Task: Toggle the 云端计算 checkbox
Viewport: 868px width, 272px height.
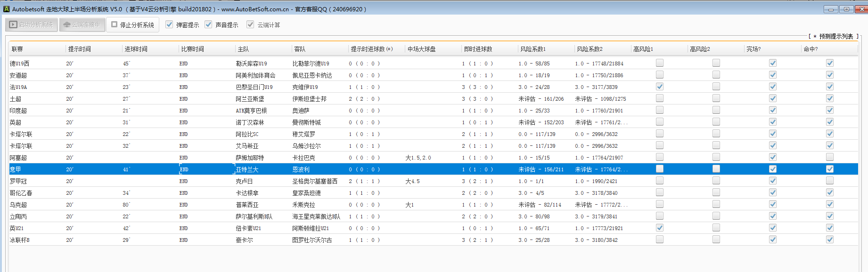Action: tap(250, 24)
